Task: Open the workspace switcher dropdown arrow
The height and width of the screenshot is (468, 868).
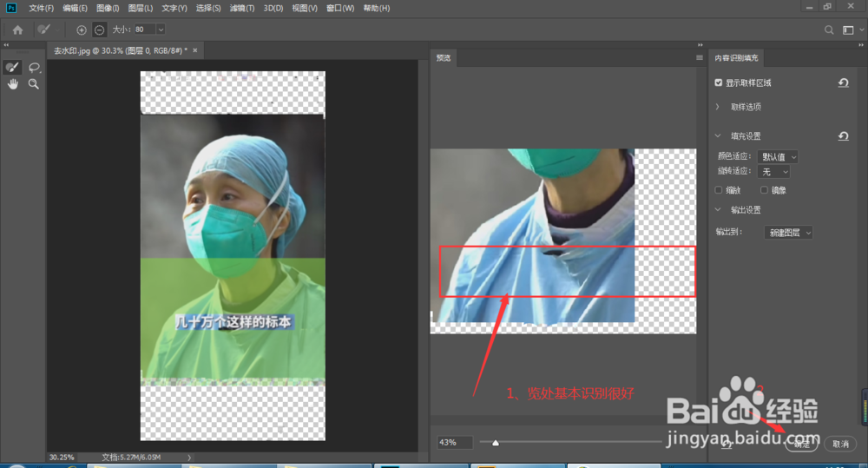Action: pos(861,30)
